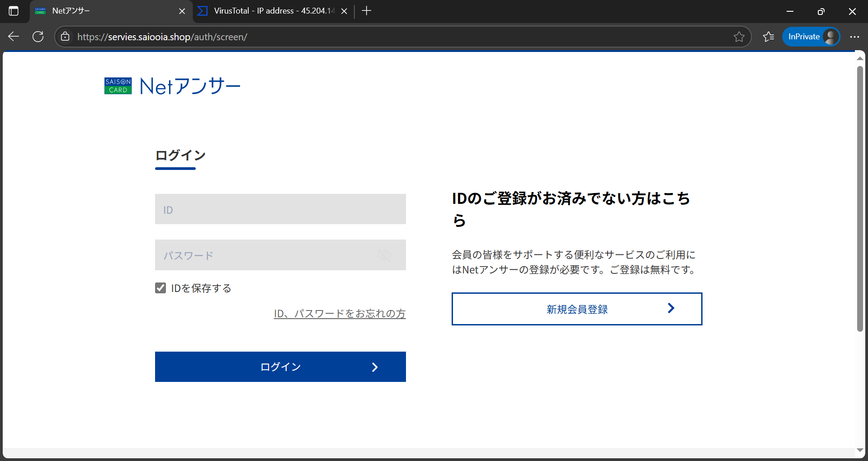
Task: Open the InPrivate profile button
Action: coord(811,37)
